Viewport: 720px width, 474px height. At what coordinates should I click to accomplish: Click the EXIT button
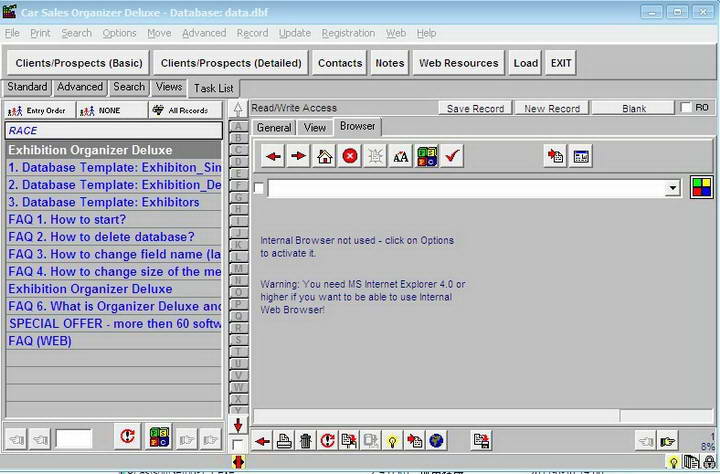pyautogui.click(x=561, y=63)
